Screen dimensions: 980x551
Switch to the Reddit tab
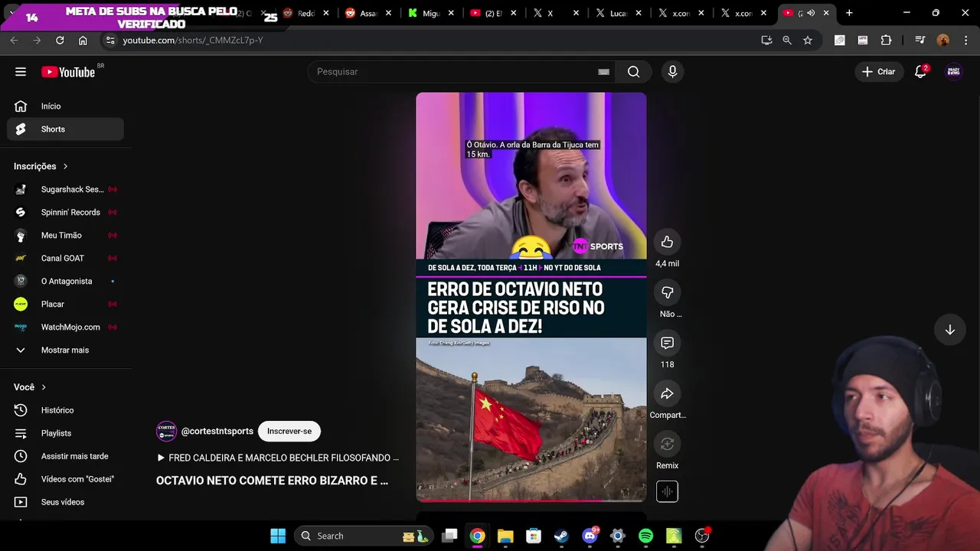pyautogui.click(x=304, y=13)
